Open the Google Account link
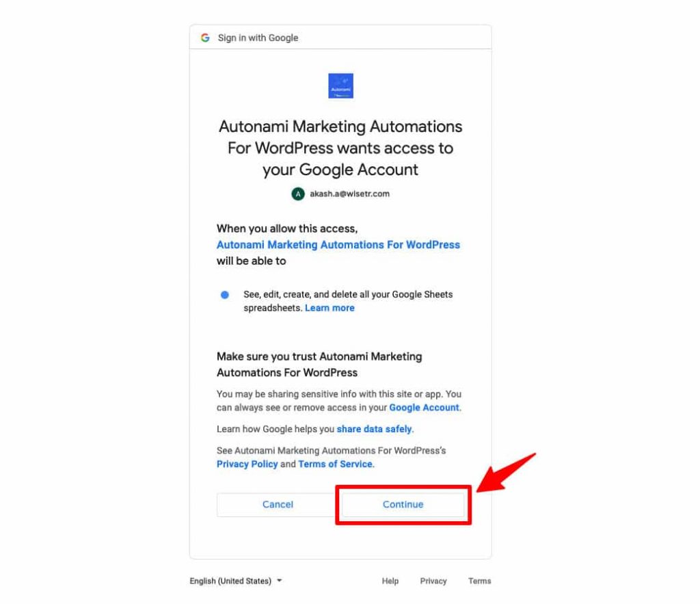 (424, 408)
